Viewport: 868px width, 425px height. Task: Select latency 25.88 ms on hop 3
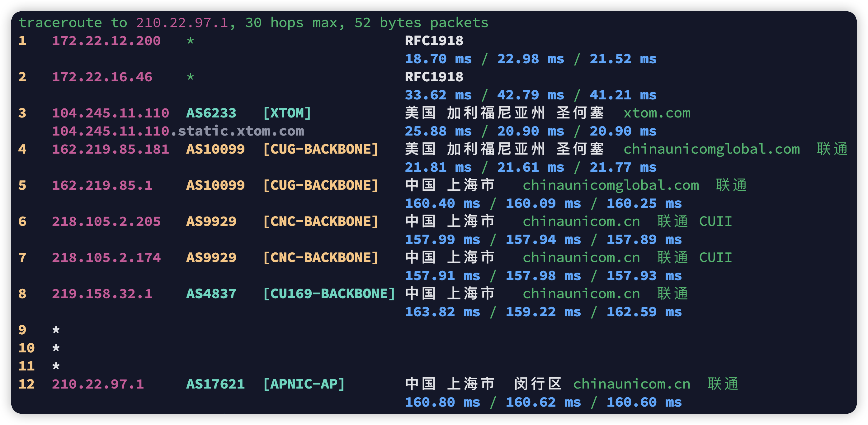pos(438,131)
